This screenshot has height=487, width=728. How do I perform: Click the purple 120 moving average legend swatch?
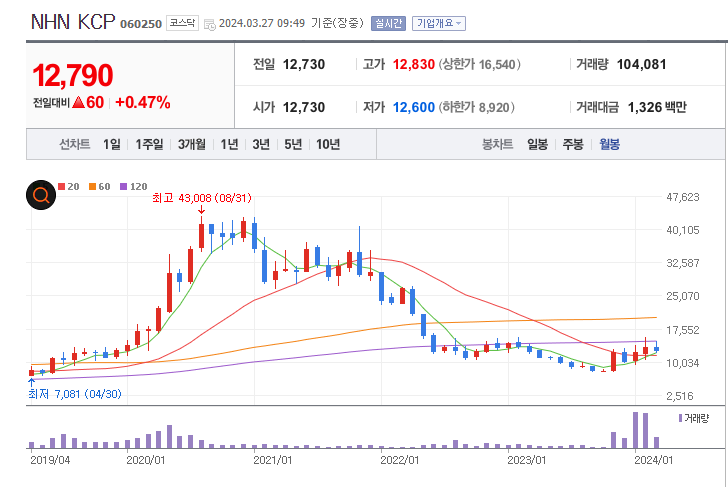[124, 187]
